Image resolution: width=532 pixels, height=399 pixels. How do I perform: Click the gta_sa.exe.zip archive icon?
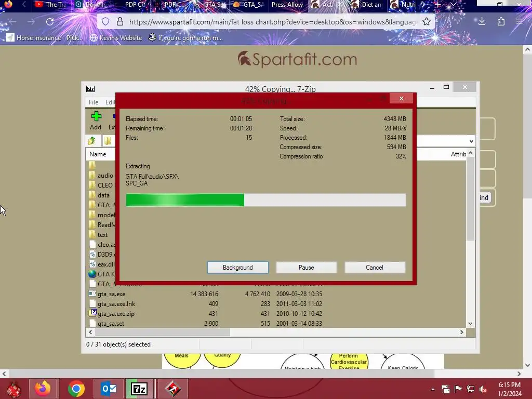coord(92,313)
